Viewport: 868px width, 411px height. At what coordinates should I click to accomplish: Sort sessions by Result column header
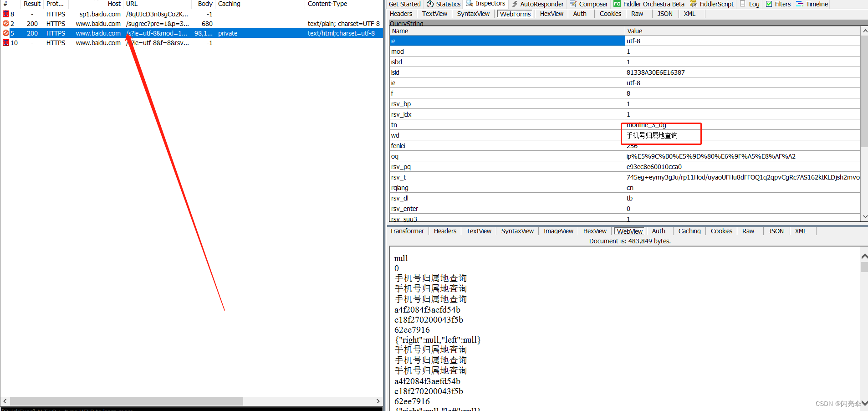32,4
